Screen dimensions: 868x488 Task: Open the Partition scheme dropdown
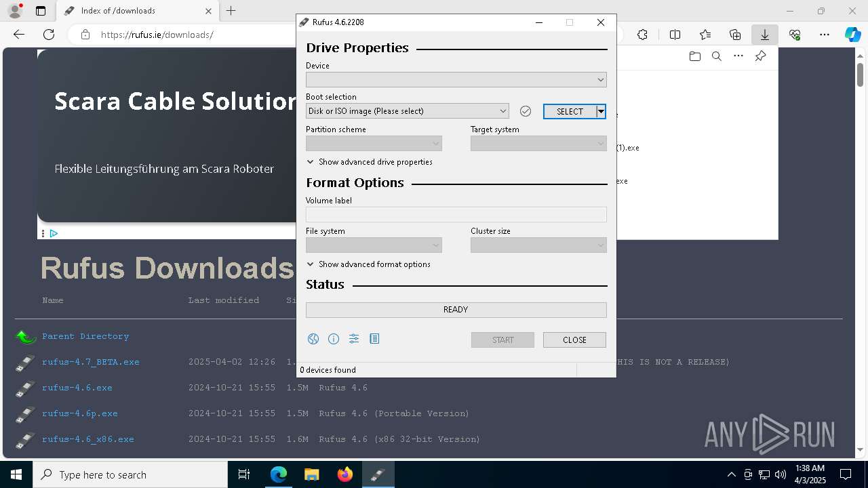[x=374, y=144]
